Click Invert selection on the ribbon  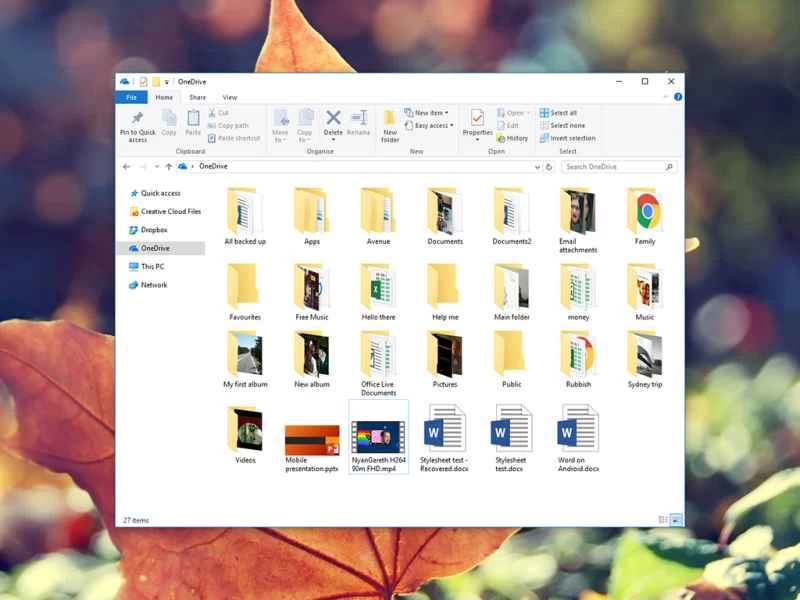[568, 138]
